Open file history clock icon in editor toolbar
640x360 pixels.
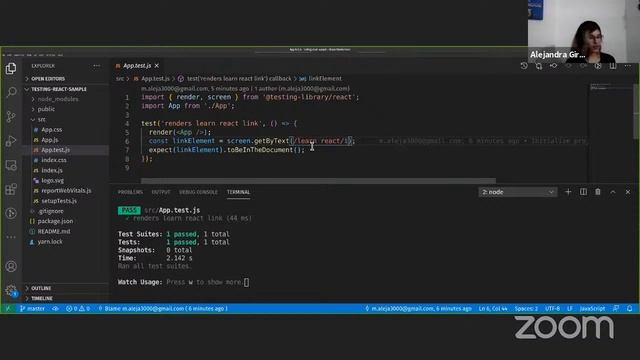[x=524, y=66]
